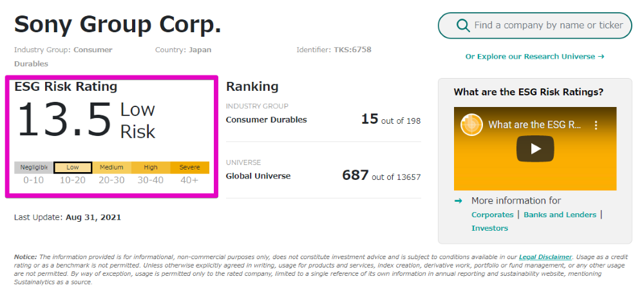Click the 30-40 range label
The width and height of the screenshot is (644, 292).
pos(150,180)
